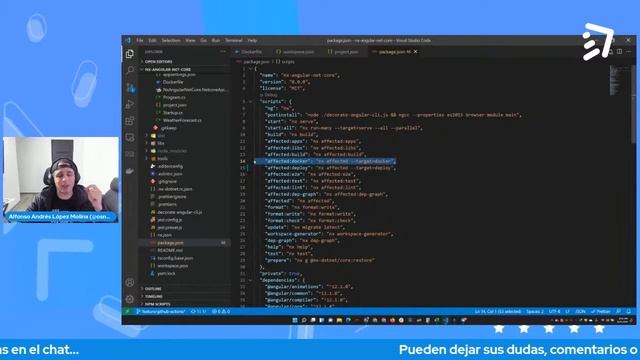
Task: Click the sync changes indicator in status bar
Action: [x=199, y=311]
